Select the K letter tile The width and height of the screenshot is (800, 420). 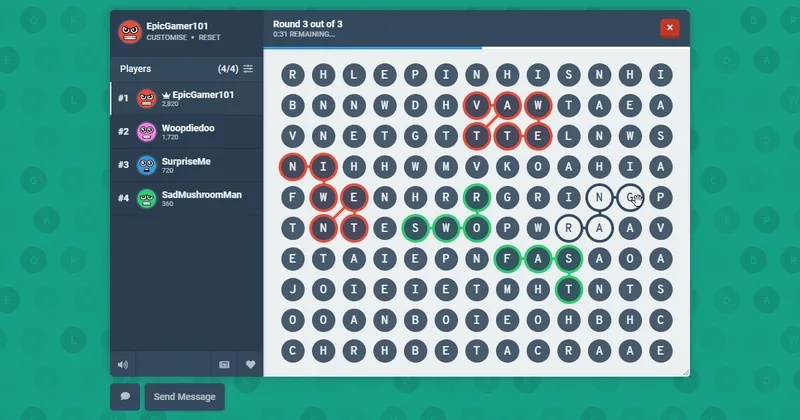click(507, 167)
